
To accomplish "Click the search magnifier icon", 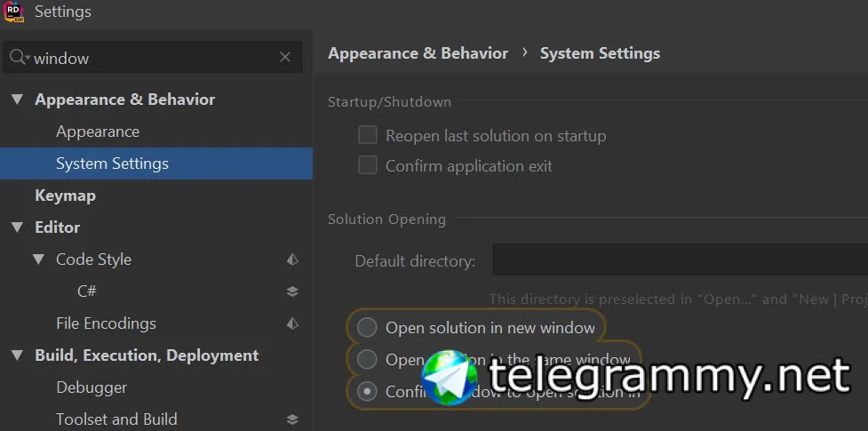I will tap(17, 58).
